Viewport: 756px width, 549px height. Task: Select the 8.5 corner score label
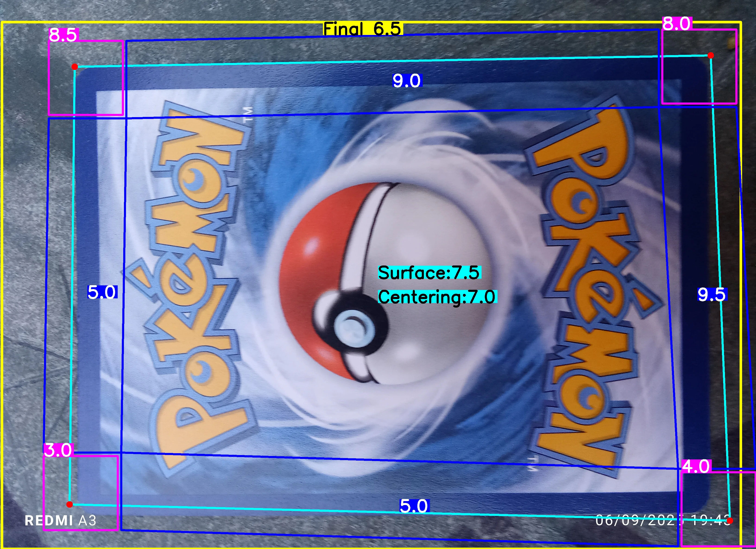tap(63, 35)
